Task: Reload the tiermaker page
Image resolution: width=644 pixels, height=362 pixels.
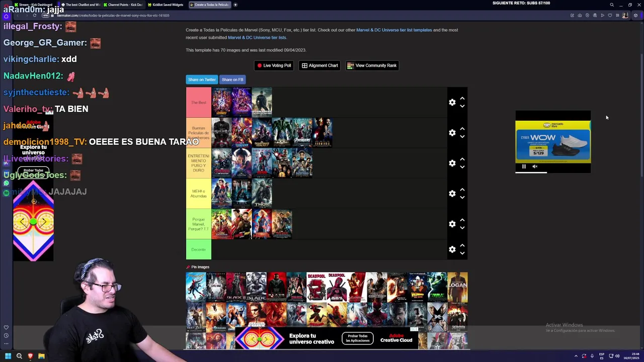Action: [34, 16]
